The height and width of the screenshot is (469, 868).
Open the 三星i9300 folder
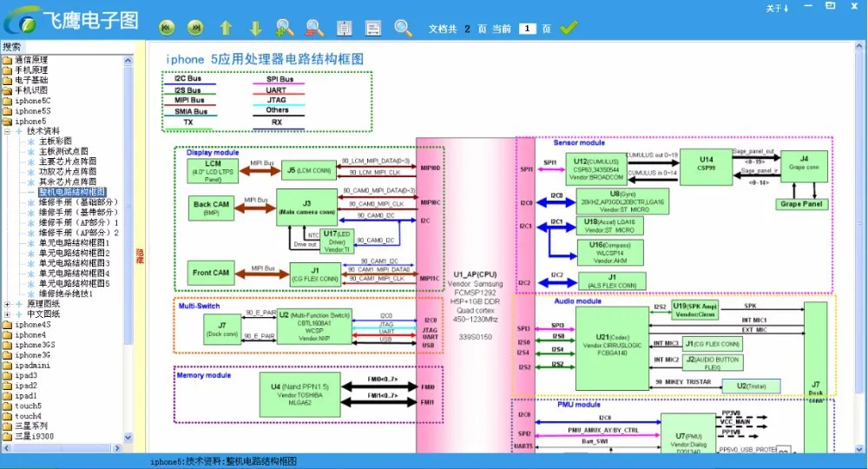click(35, 436)
